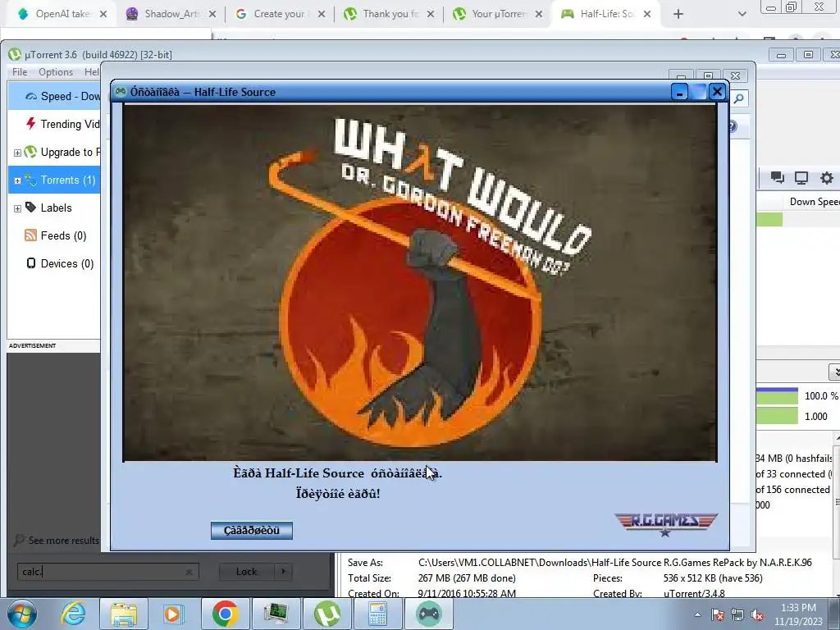Image resolution: width=840 pixels, height=630 pixels.
Task: Click the R.G.Games logo in installer
Action: coord(665,524)
